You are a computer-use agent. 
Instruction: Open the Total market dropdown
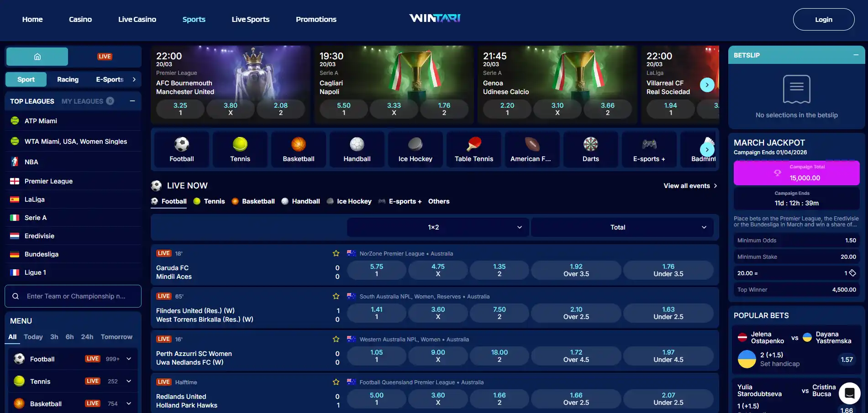tap(622, 227)
